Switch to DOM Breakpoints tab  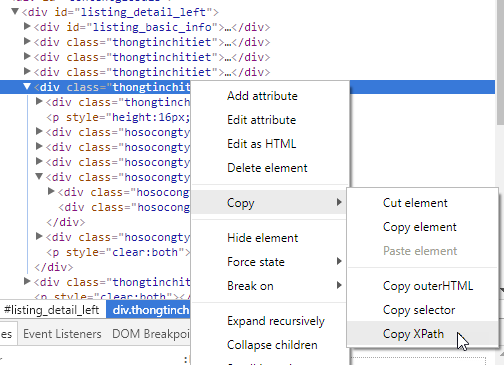coord(151,334)
